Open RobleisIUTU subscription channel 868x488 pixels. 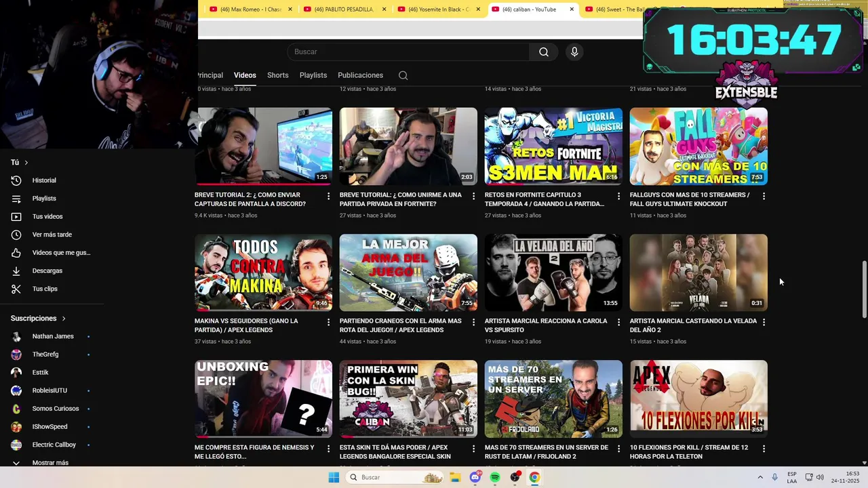click(x=50, y=390)
